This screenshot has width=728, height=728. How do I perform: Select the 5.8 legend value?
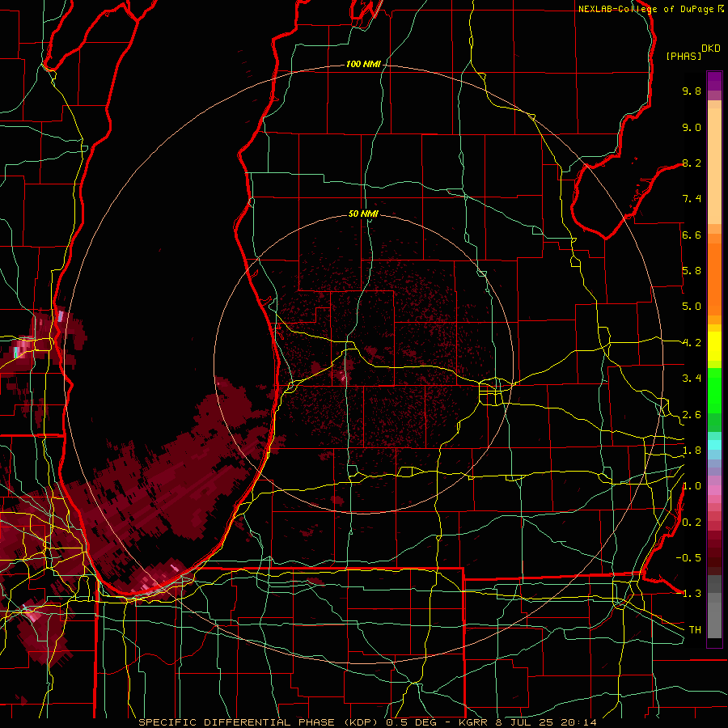692,271
